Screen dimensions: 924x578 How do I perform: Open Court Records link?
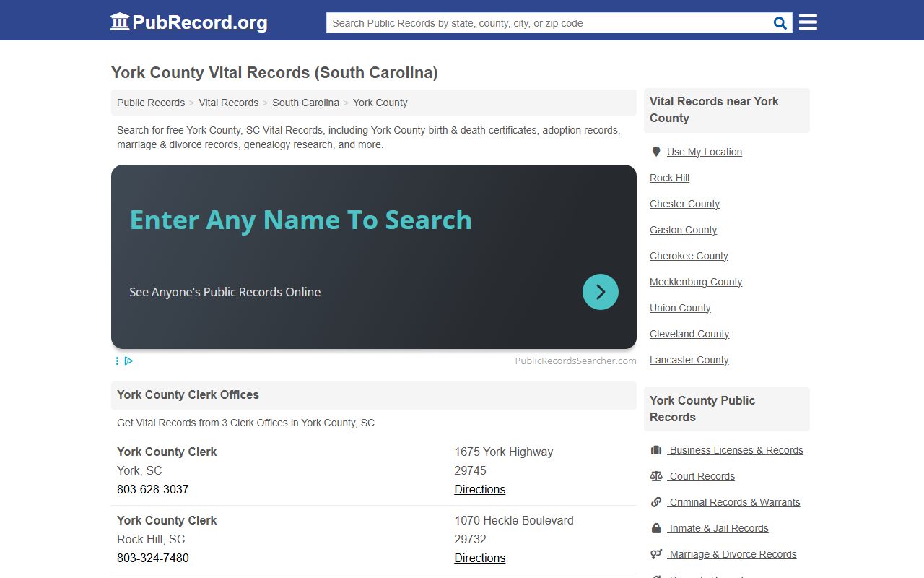coord(701,476)
